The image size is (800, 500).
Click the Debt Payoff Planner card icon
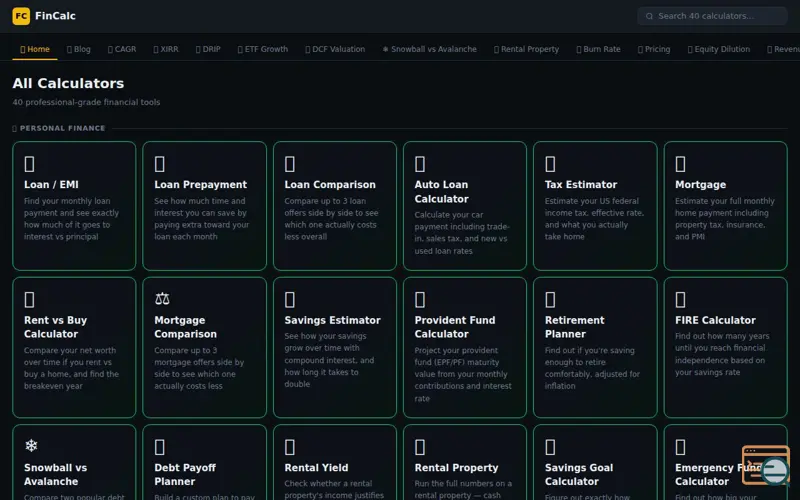click(160, 447)
